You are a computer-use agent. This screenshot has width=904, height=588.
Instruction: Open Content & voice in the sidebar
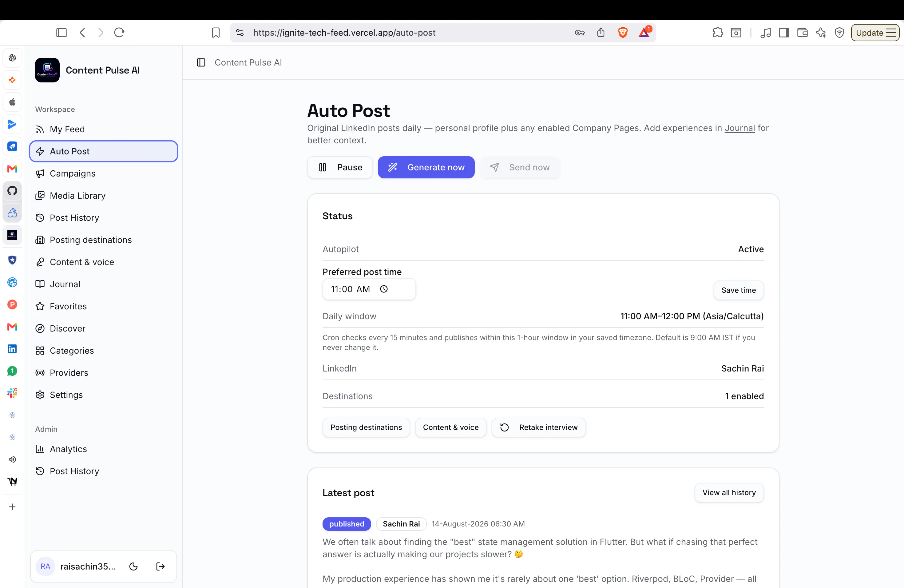(103, 262)
